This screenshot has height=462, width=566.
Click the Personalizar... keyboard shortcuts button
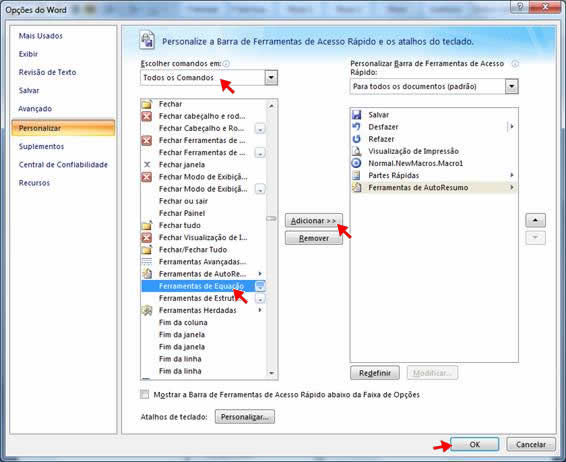point(244,417)
